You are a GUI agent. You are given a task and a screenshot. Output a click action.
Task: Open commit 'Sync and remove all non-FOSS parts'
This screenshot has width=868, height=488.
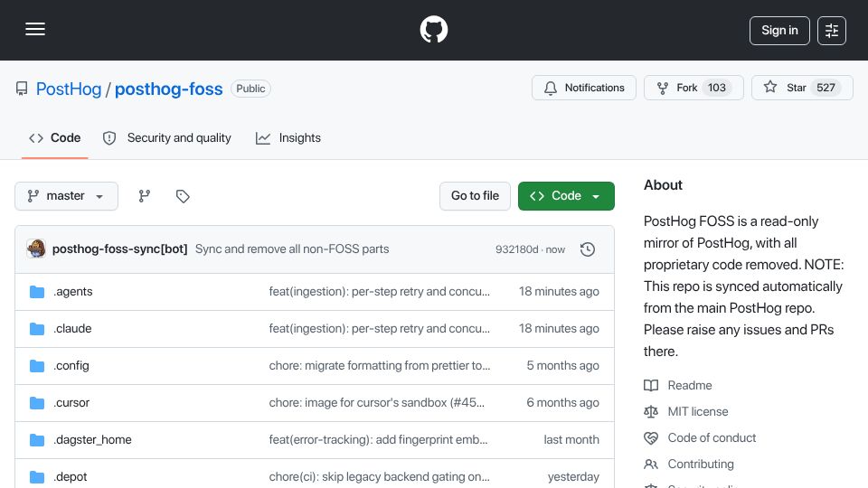292,249
